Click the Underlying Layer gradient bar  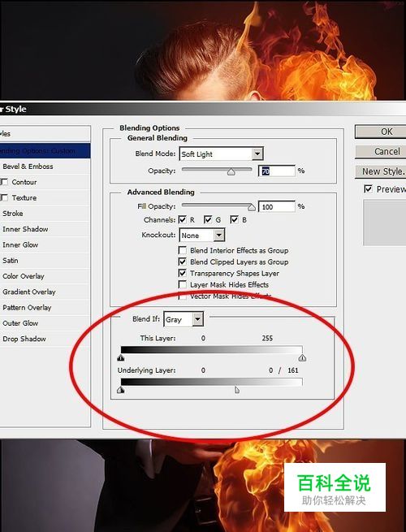pos(212,382)
